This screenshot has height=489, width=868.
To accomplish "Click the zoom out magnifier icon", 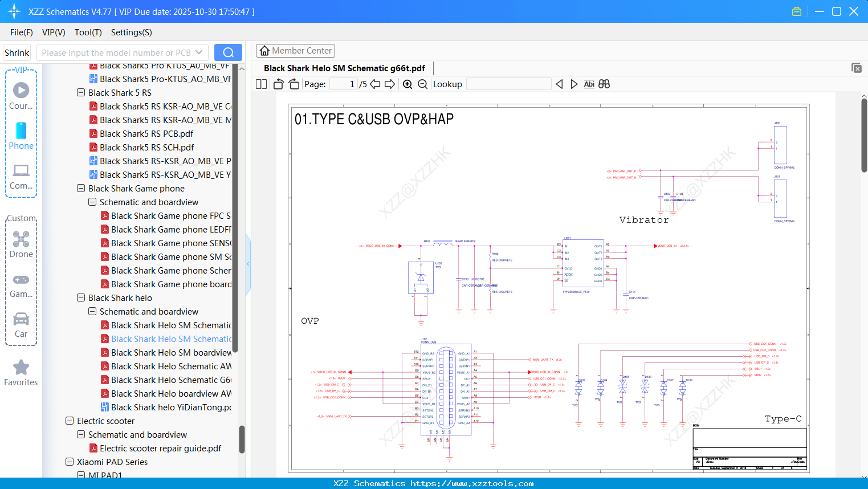I will click(422, 84).
